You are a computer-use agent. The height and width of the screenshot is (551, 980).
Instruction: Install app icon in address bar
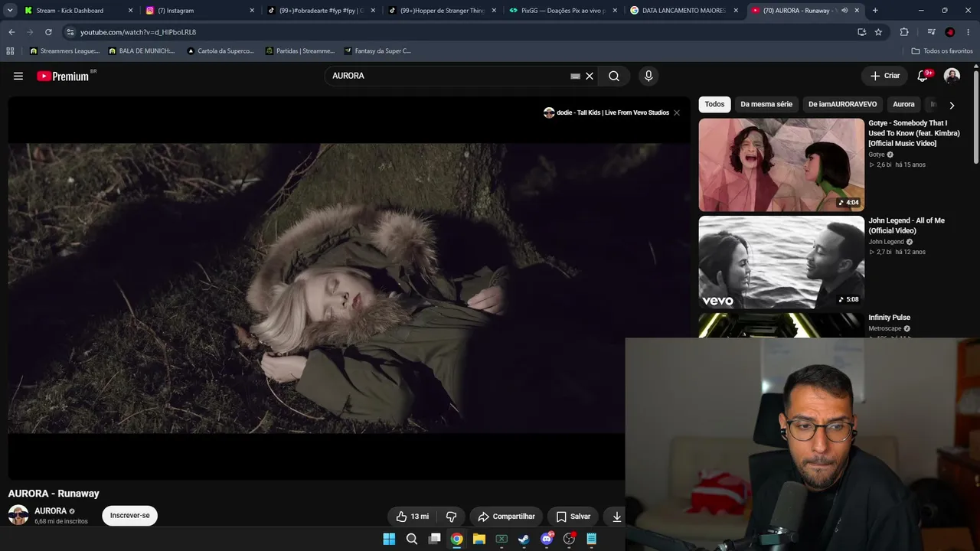(862, 32)
